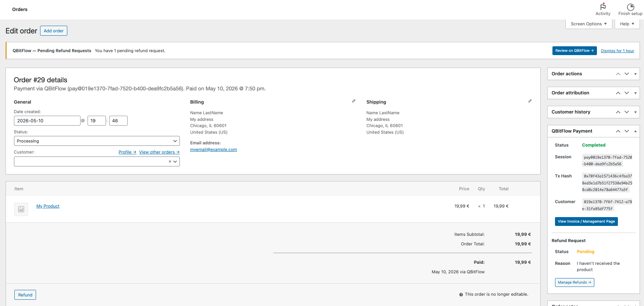Open the order Status dropdown

click(97, 141)
